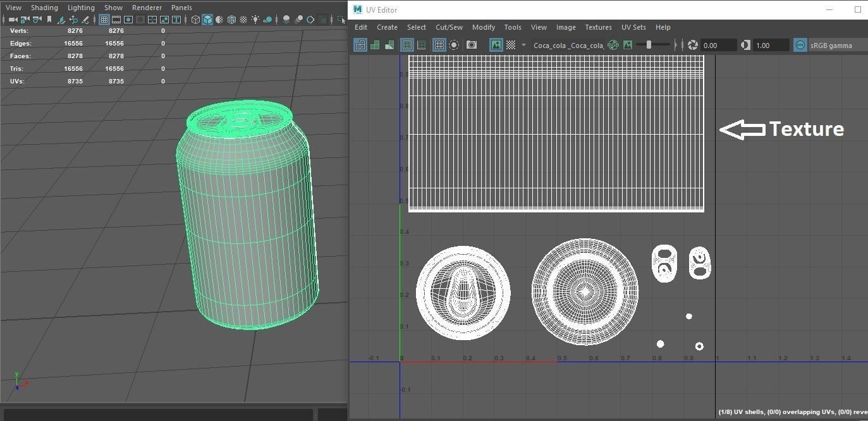
Task: Toggle screen space ambient occlusion icon
Action: tap(286, 20)
